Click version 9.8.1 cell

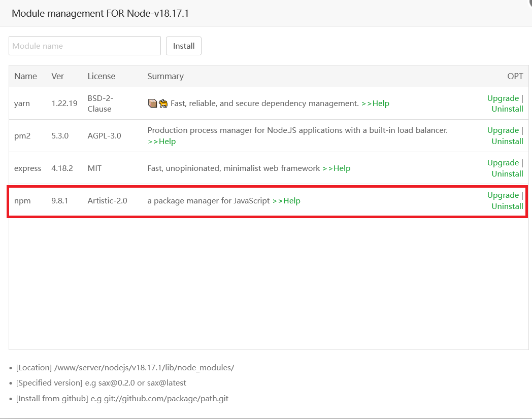(x=60, y=201)
